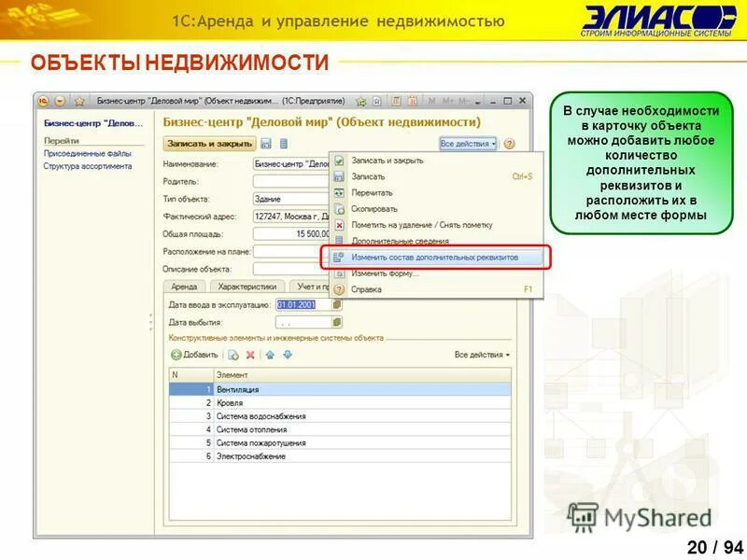
Task: Select Бизнес-центр "Делов..." in navigation panel
Action: (92, 123)
